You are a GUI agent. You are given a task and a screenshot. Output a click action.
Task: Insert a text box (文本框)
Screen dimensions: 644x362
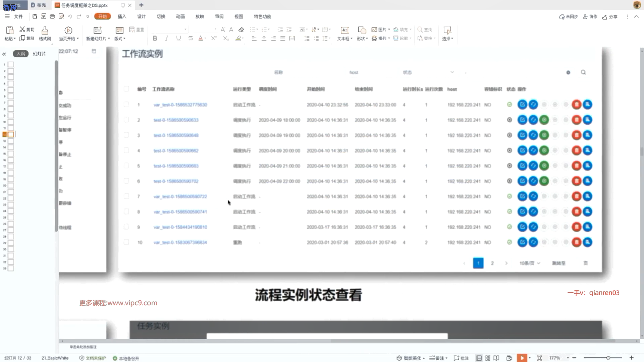[344, 31]
